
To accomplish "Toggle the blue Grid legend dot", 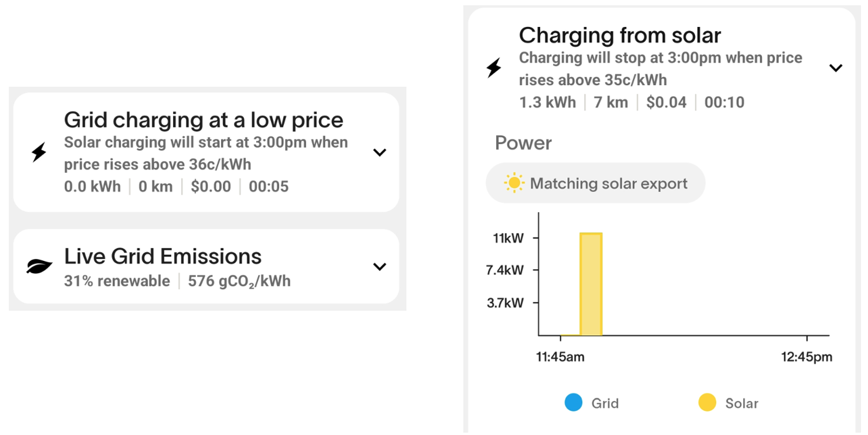I will [x=573, y=403].
